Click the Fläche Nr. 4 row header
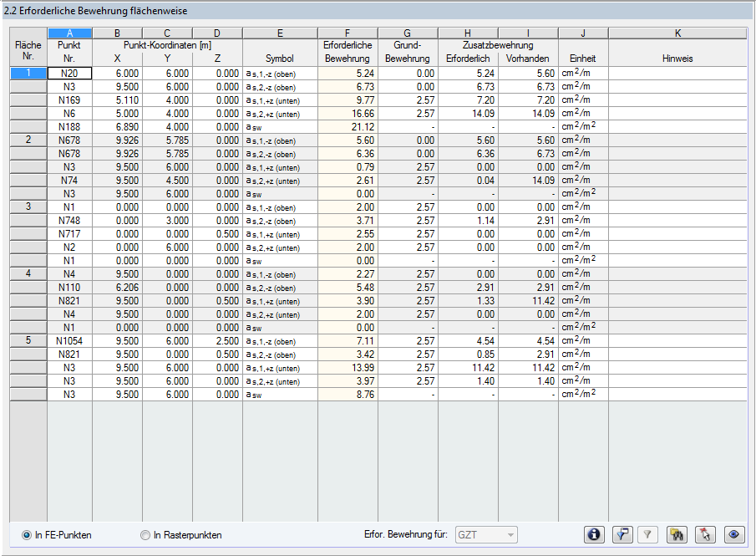The height and width of the screenshot is (556, 756). [28, 273]
